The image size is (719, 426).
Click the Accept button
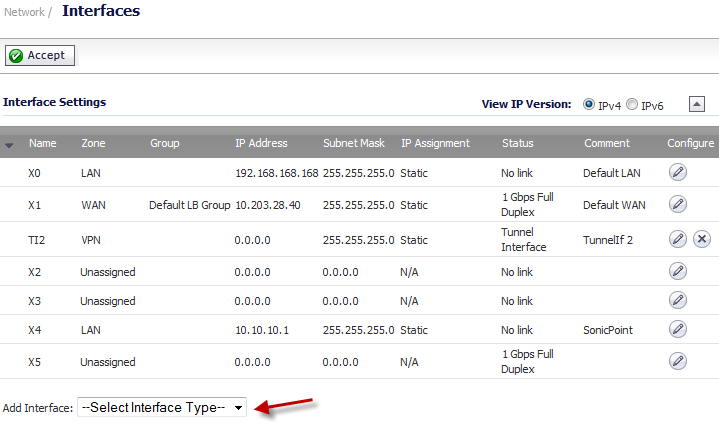pyautogui.click(x=40, y=55)
